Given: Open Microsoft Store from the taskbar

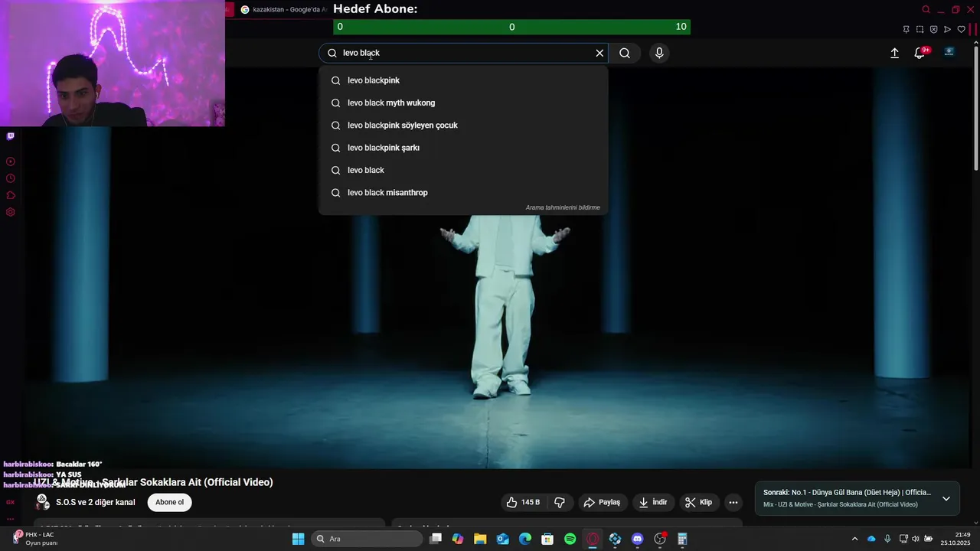Looking at the screenshot, I should point(547,539).
